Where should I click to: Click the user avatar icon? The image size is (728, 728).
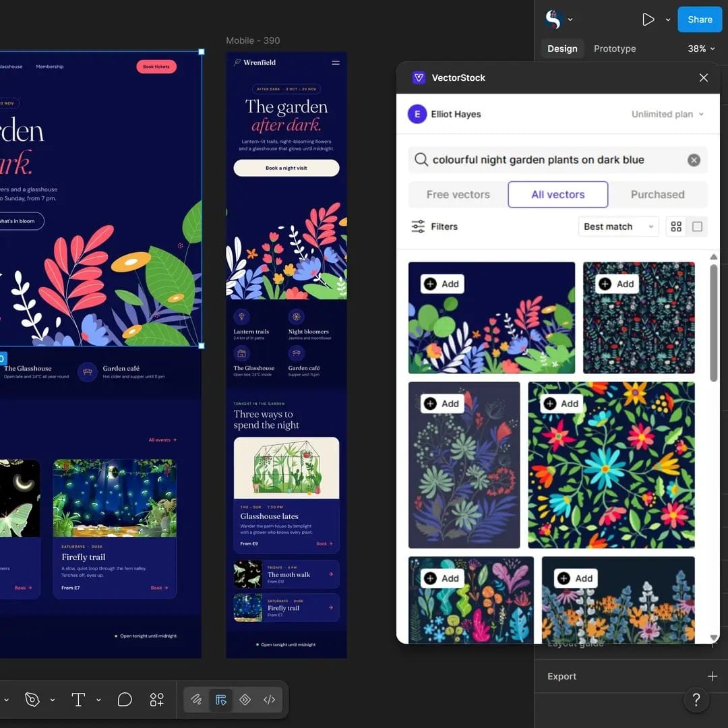pyautogui.click(x=553, y=19)
